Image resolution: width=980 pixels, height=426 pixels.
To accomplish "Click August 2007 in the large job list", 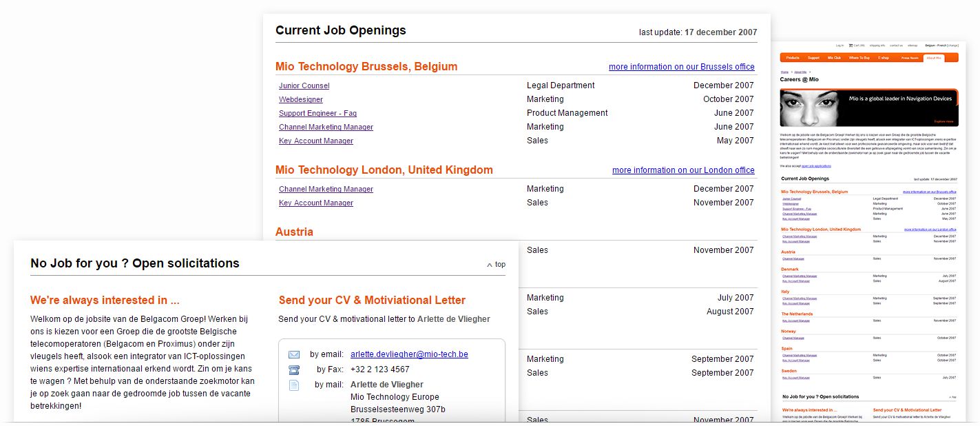I will coord(730,312).
